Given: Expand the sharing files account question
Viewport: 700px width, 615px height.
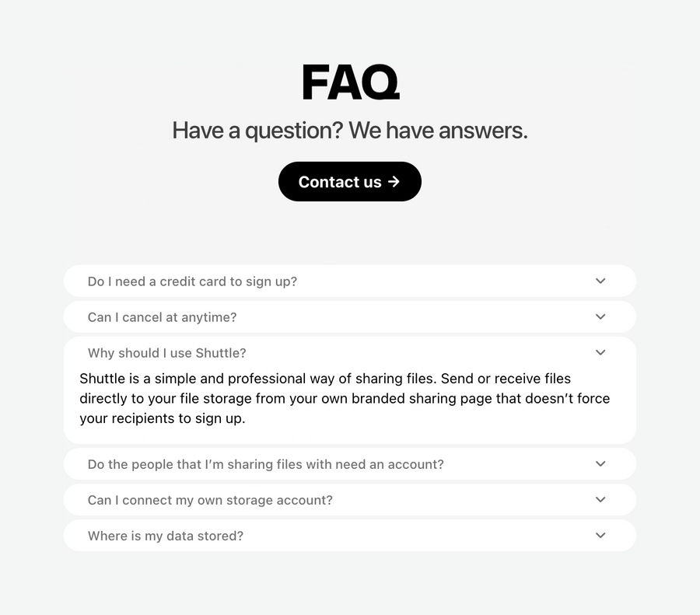Looking at the screenshot, I should pos(266,463).
